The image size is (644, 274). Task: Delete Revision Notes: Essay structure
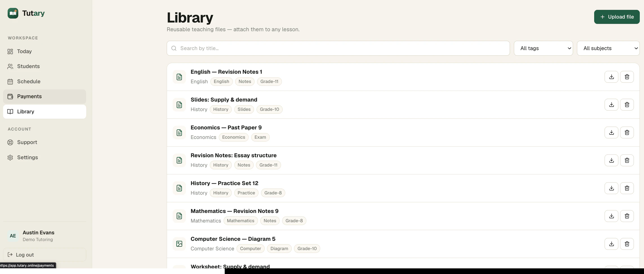pyautogui.click(x=627, y=160)
